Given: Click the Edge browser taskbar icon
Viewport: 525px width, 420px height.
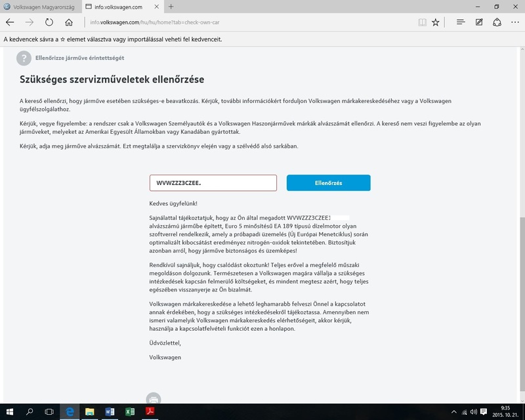Looking at the screenshot, I should (70, 411).
